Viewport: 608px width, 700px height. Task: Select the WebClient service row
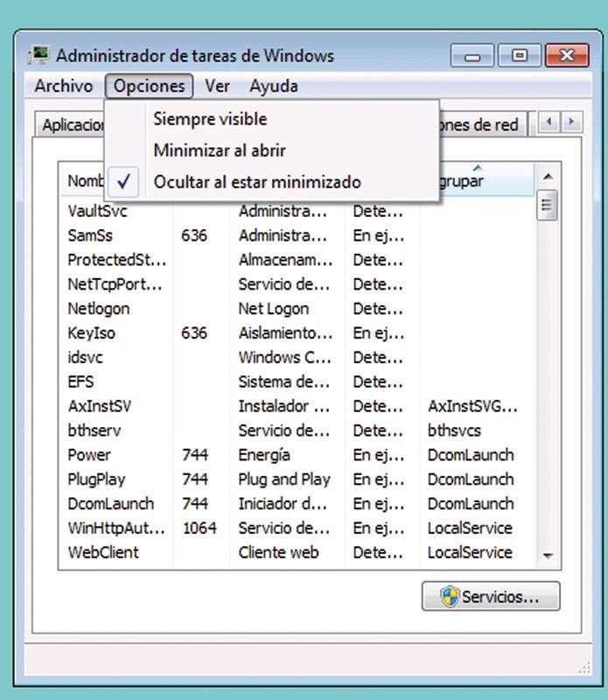pos(297,553)
